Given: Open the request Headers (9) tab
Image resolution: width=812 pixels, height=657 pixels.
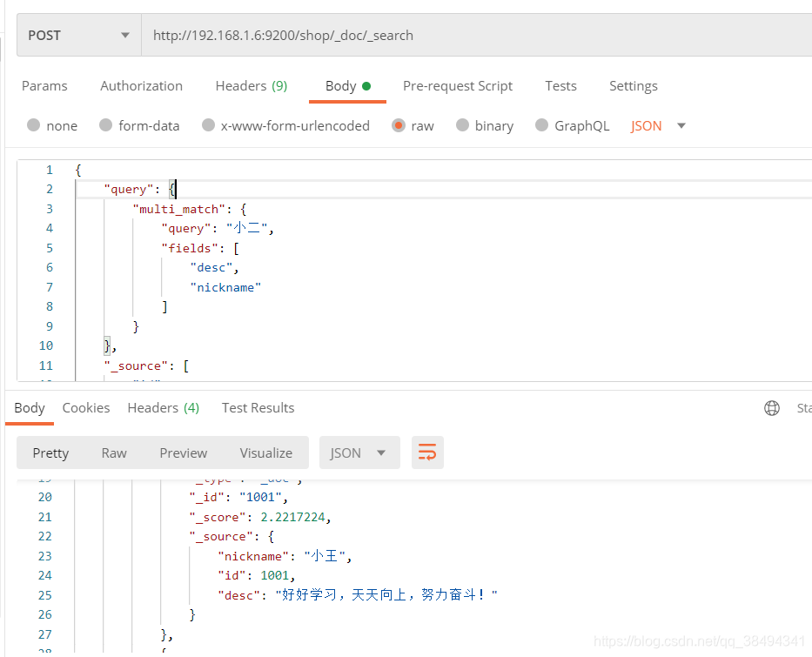Looking at the screenshot, I should pos(251,85).
